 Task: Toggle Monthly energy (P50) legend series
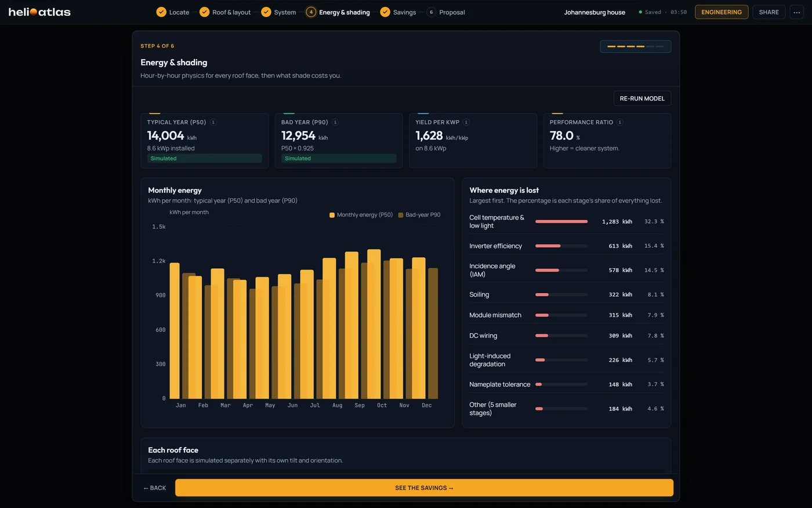(361, 215)
